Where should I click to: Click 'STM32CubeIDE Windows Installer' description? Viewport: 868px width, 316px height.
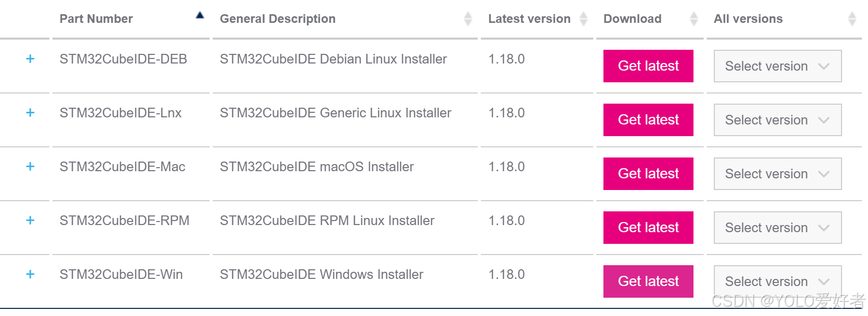tap(322, 274)
